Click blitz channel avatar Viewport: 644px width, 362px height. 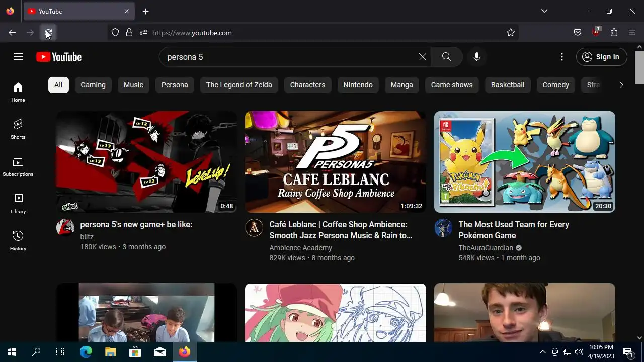(65, 227)
